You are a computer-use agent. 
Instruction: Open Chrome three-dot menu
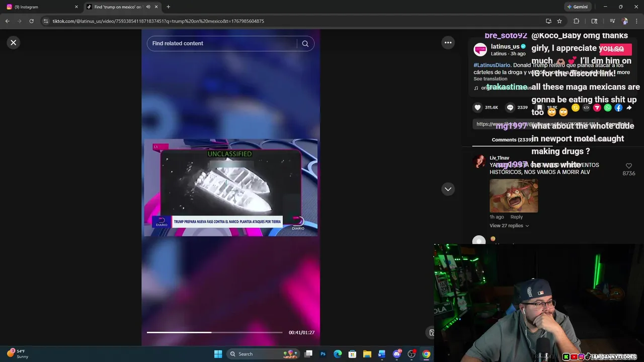pos(636,21)
